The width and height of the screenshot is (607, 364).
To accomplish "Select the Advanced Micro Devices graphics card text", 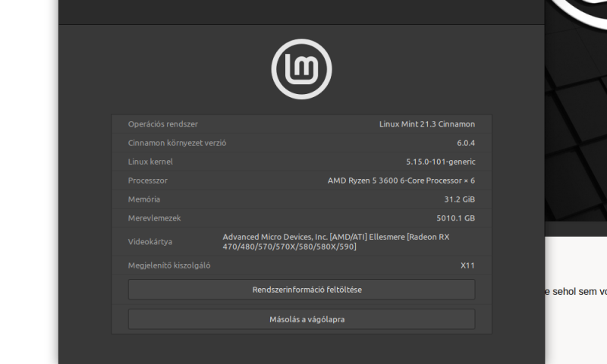I will 336,242.
